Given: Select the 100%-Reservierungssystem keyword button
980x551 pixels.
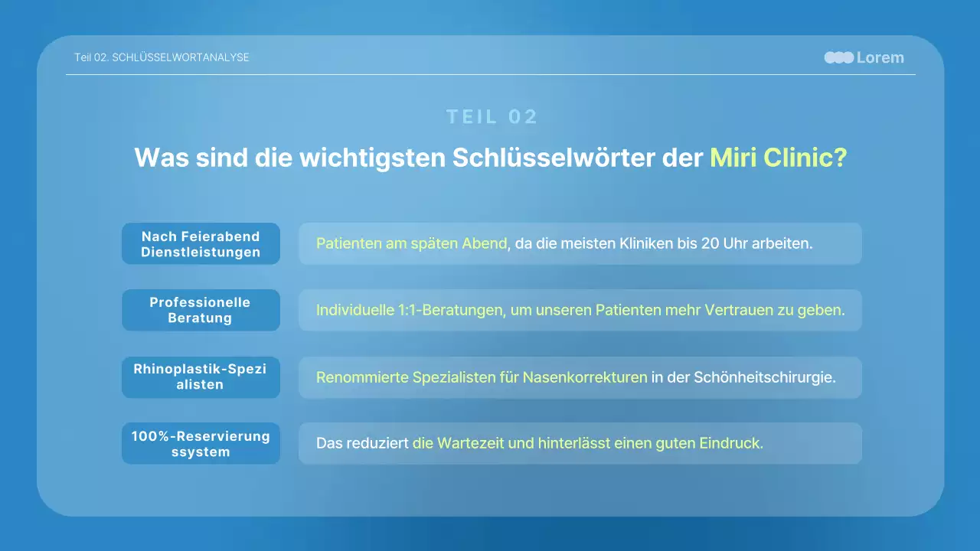Looking at the screenshot, I should click(201, 443).
